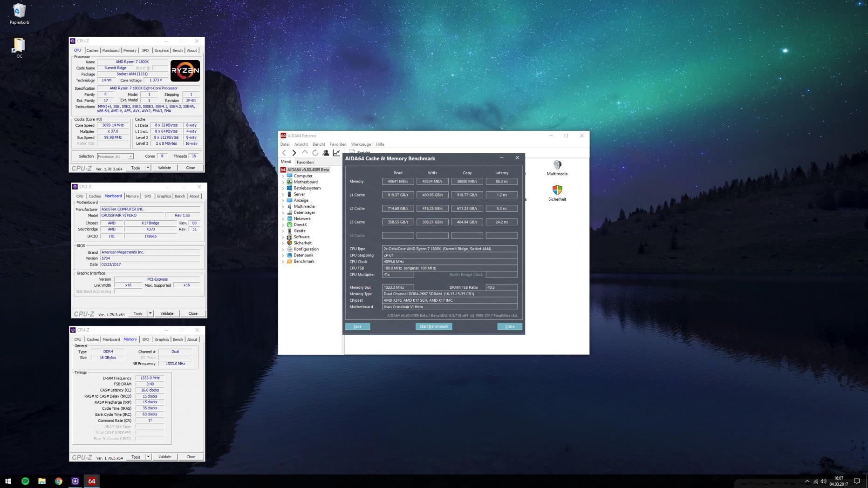Select the Server icon in AIDA64 tree
868x488 pixels.
click(289, 194)
